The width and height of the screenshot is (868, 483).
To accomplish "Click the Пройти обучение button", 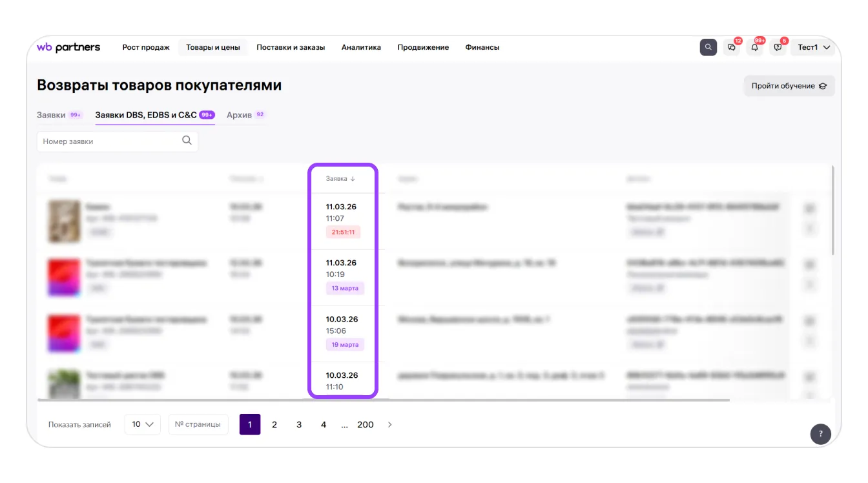I will 789,86.
